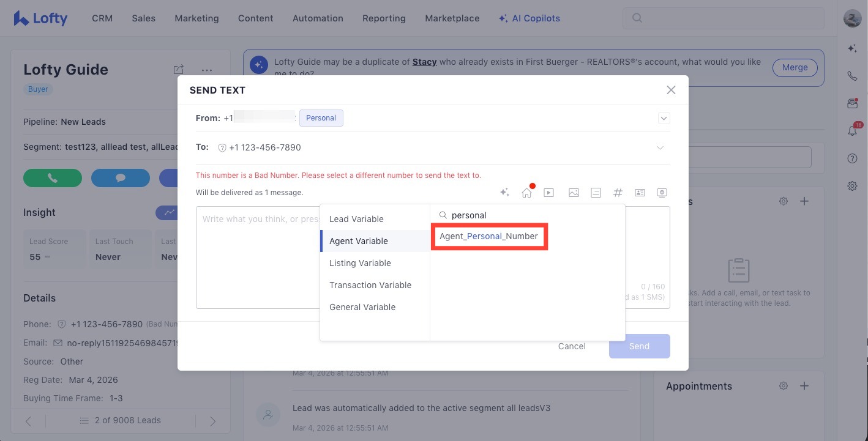Image resolution: width=868 pixels, height=441 pixels.
Task: Click the Merge button
Action: 795,67
